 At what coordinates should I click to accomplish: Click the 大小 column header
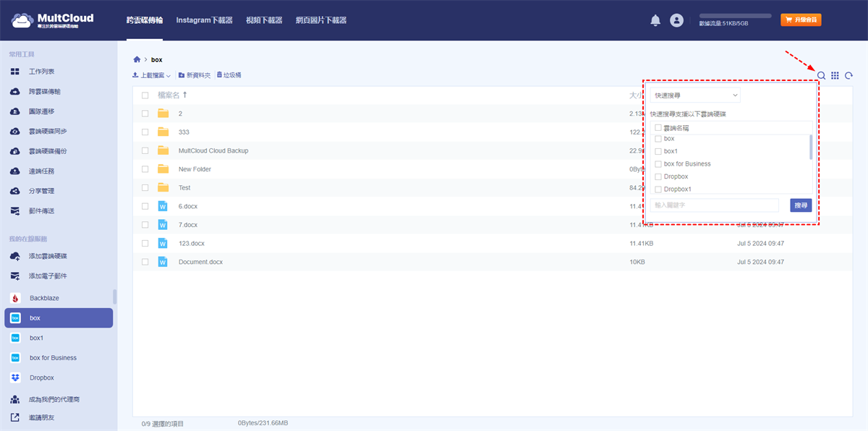pos(636,95)
